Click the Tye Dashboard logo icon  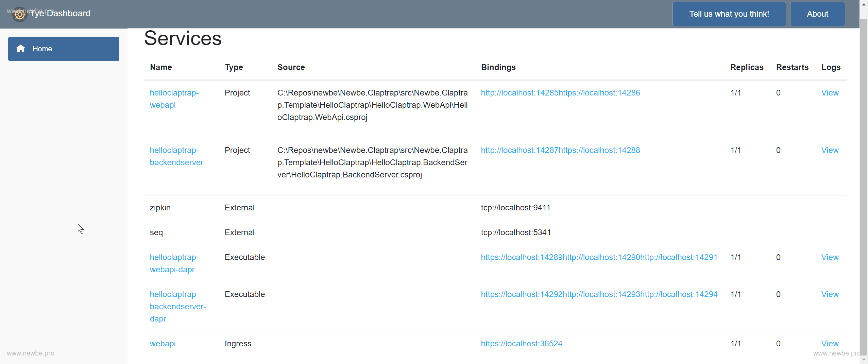pos(20,14)
